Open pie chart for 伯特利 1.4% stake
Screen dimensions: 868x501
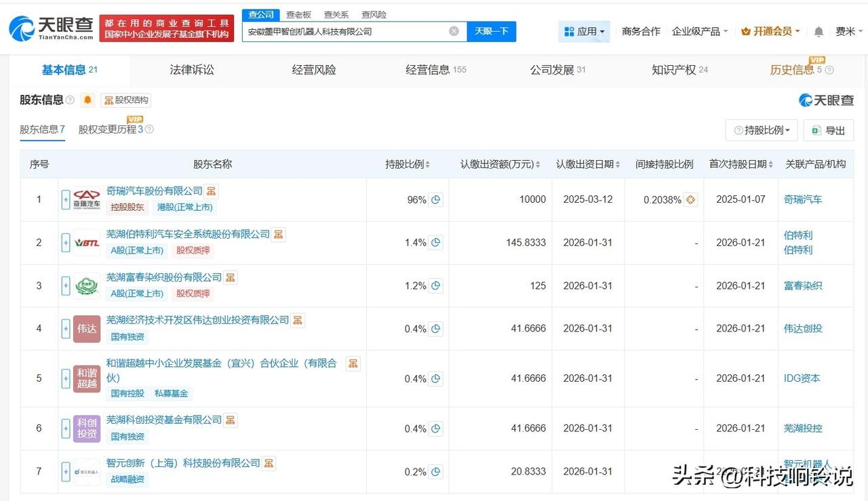436,243
